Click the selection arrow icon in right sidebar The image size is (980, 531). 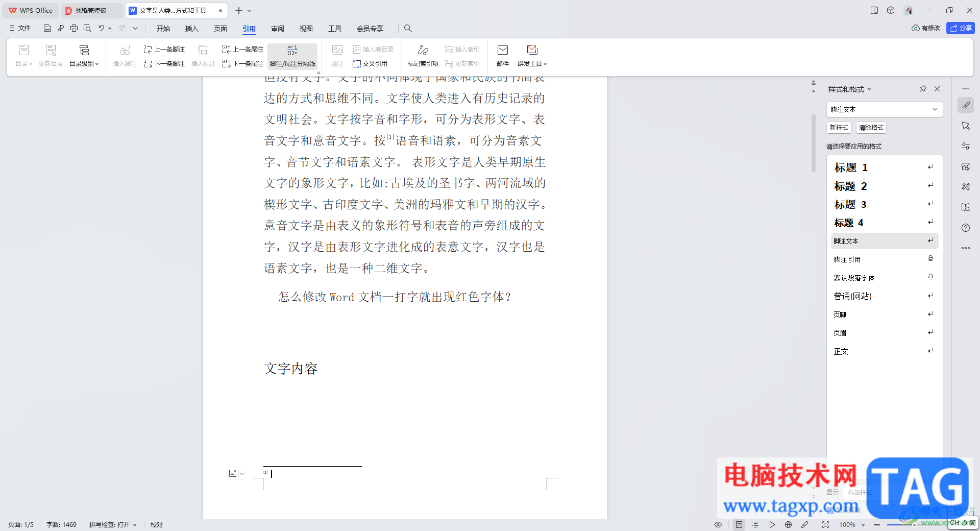966,126
